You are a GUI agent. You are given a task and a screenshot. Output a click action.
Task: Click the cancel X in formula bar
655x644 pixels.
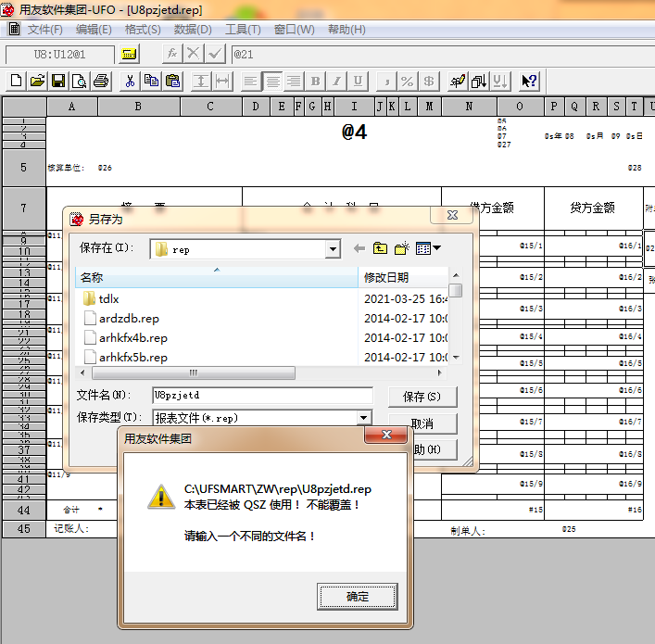tap(194, 54)
